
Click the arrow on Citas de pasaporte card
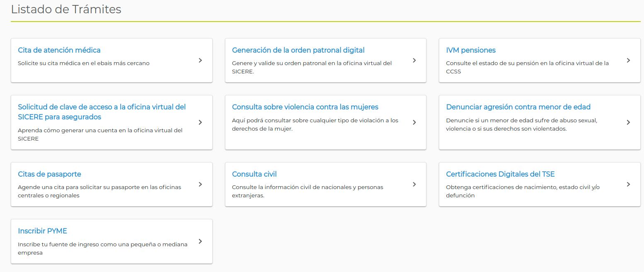pos(201,185)
